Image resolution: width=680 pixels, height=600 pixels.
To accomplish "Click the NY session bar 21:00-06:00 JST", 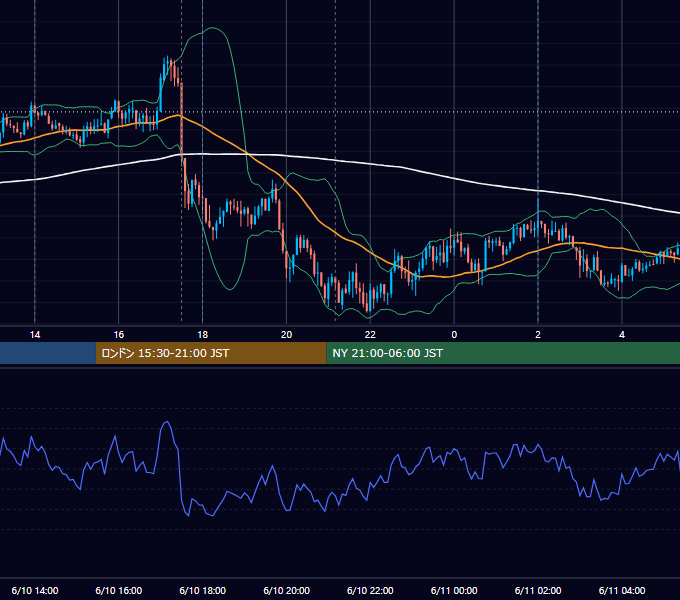I will tap(503, 353).
